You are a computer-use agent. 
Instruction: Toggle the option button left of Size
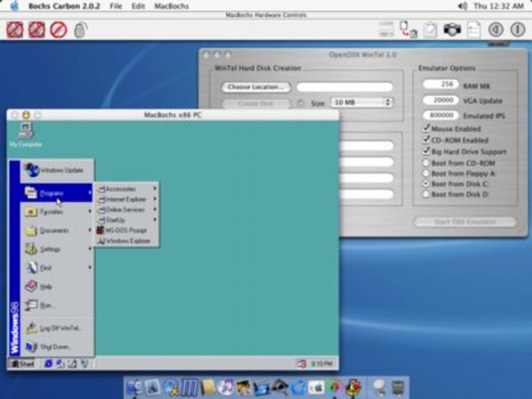click(301, 103)
